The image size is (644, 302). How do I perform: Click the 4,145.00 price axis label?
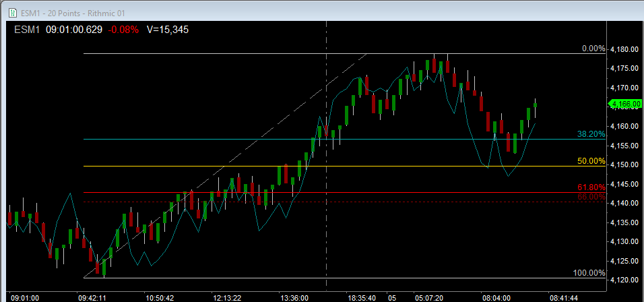click(x=624, y=184)
